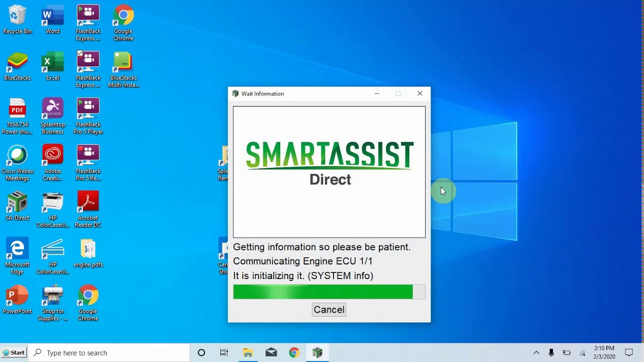Select SmartAssist Direct taskbar icon

317,352
